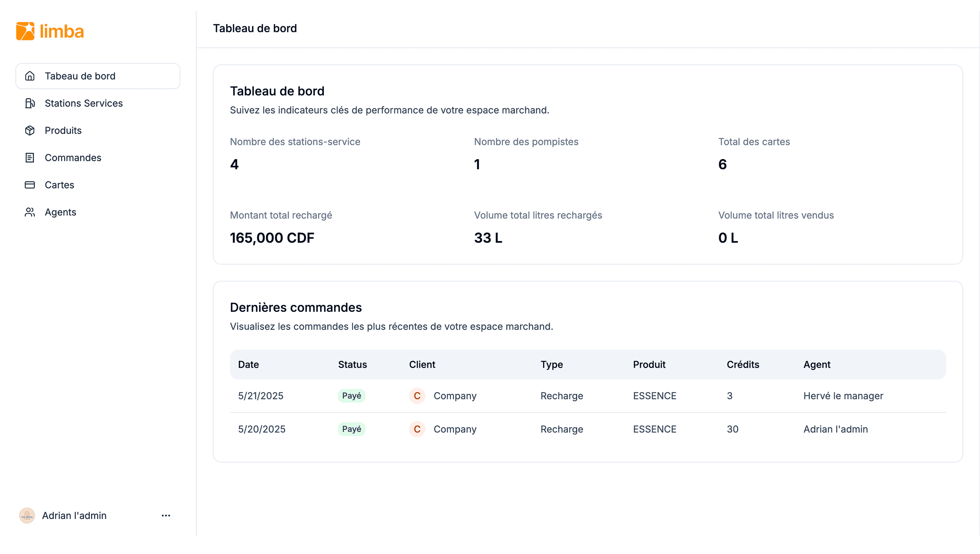The width and height of the screenshot is (980, 554).
Task: Click the Date column header
Action: tap(249, 364)
